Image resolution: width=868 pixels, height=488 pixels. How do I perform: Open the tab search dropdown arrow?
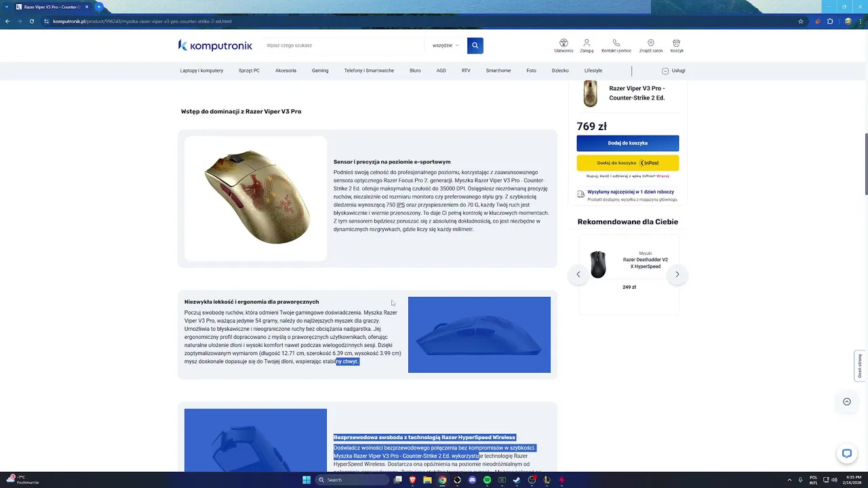(x=7, y=7)
